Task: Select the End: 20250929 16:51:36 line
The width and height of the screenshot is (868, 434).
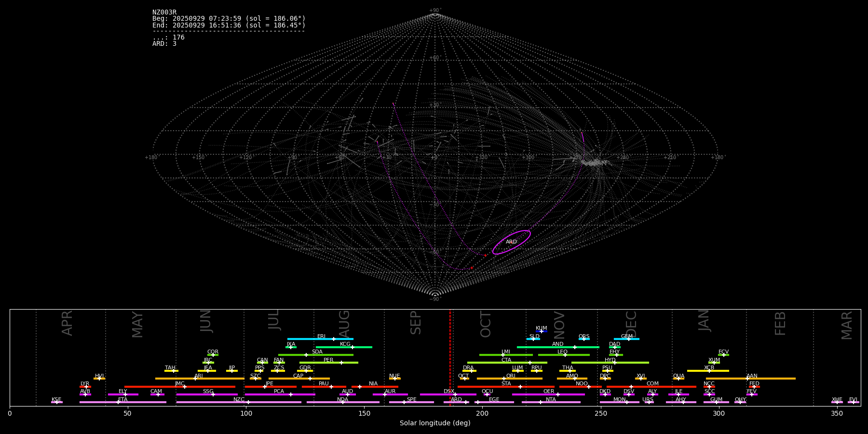Action: pyautogui.click(x=229, y=25)
